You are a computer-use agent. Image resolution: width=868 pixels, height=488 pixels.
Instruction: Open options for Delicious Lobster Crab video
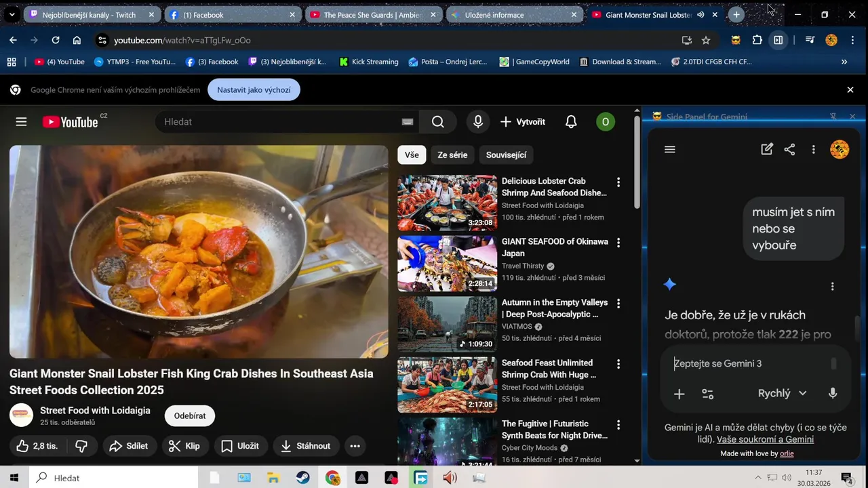point(618,182)
